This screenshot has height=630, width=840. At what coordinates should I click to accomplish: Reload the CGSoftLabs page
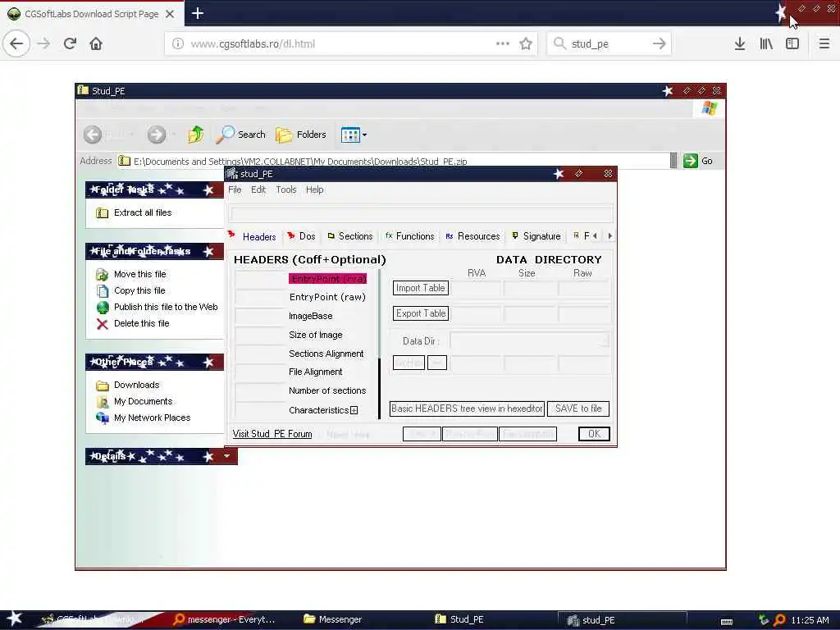[x=70, y=43]
